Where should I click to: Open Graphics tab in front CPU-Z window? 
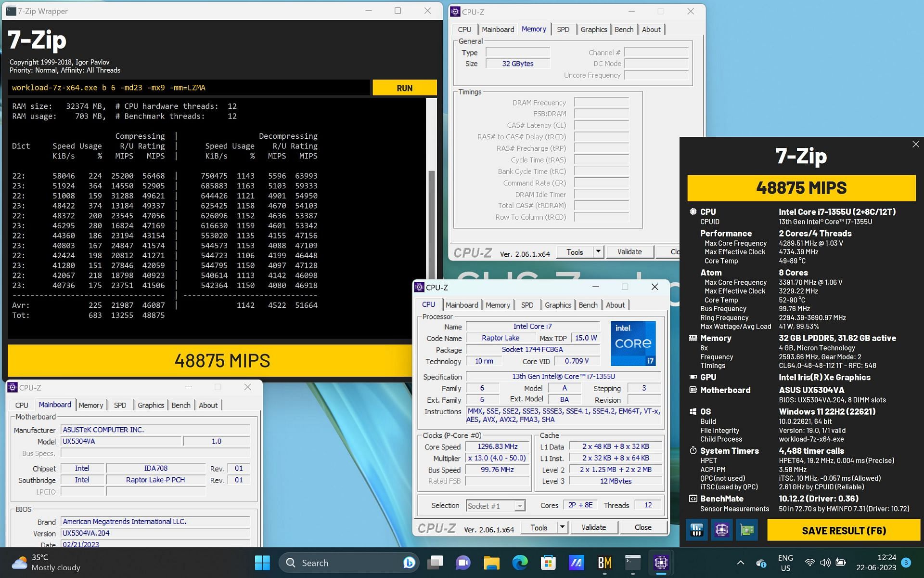(x=558, y=305)
